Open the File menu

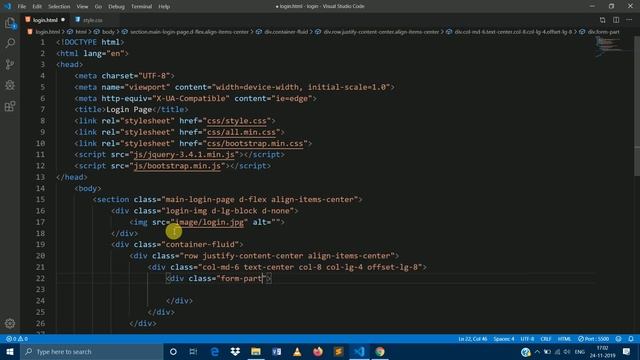(22, 7)
